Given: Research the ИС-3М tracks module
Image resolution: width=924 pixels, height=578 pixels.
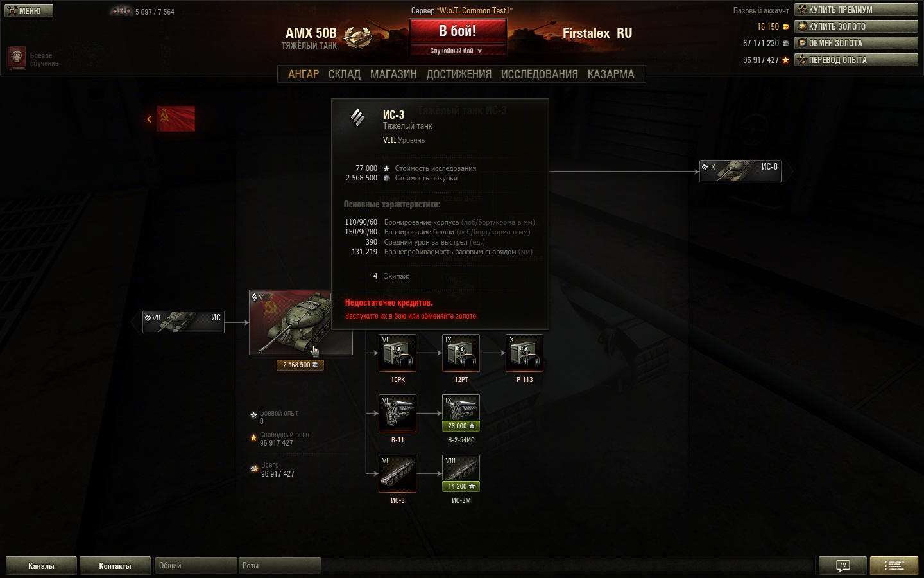Looking at the screenshot, I should (461, 473).
